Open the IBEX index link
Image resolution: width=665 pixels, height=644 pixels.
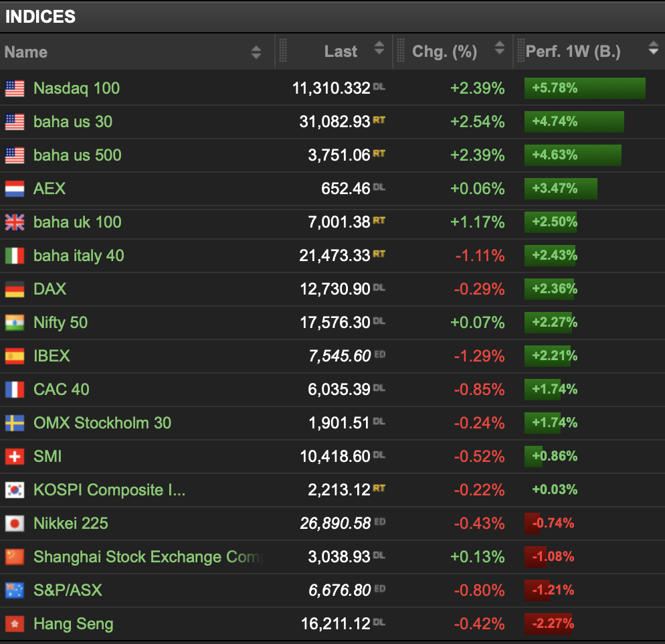coord(52,356)
